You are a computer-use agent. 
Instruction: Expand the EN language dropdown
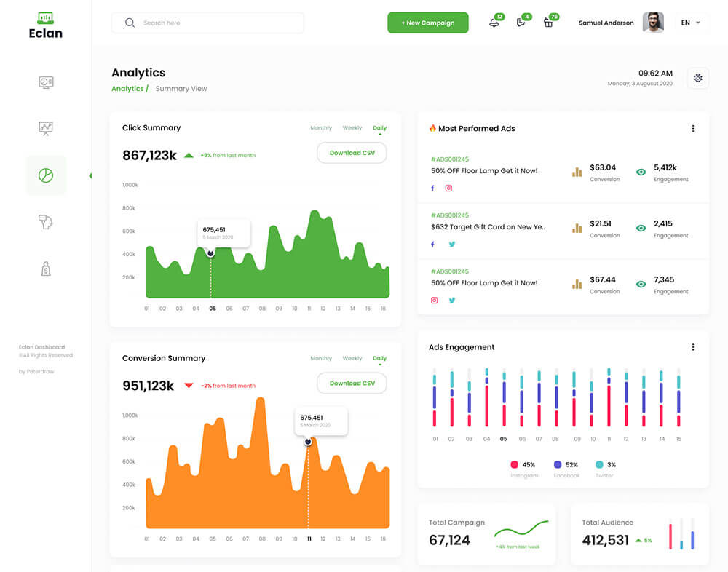coord(691,23)
